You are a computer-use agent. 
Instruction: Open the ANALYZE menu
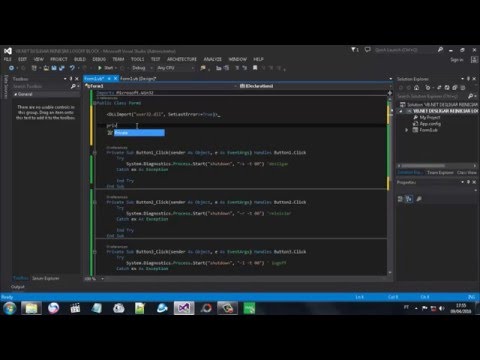pos(212,59)
